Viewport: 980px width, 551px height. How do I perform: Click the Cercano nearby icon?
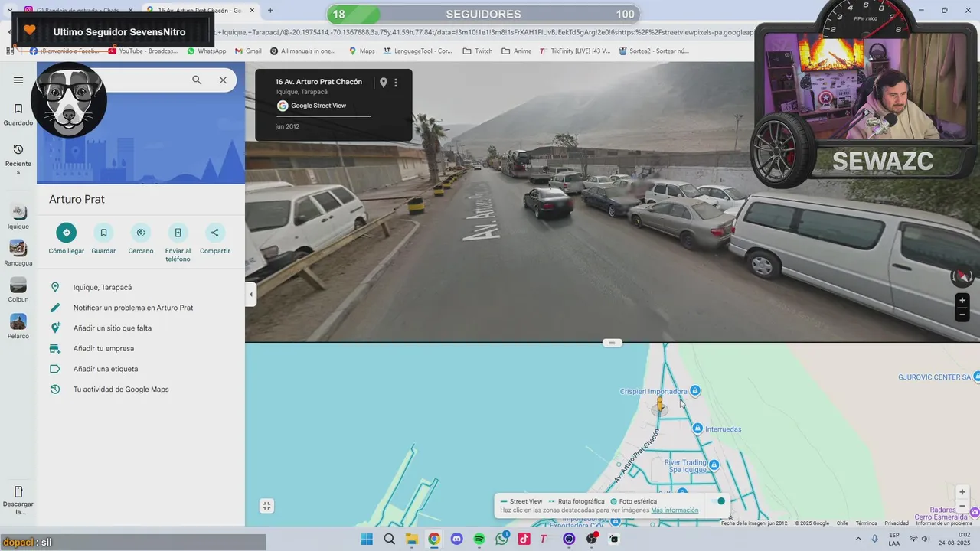[141, 233]
